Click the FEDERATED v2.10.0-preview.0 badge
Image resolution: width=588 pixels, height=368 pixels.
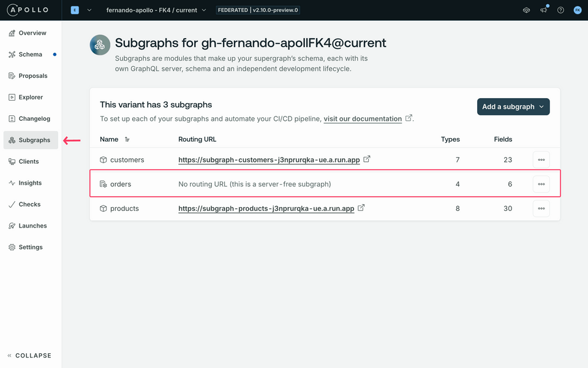(258, 10)
